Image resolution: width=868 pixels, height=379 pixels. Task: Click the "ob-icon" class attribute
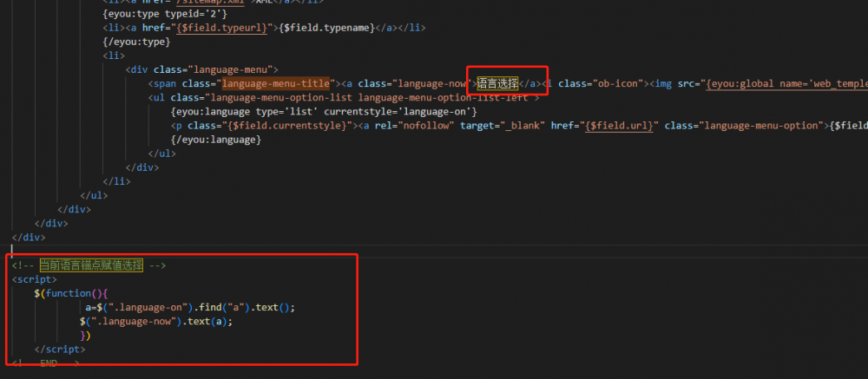coord(600,84)
